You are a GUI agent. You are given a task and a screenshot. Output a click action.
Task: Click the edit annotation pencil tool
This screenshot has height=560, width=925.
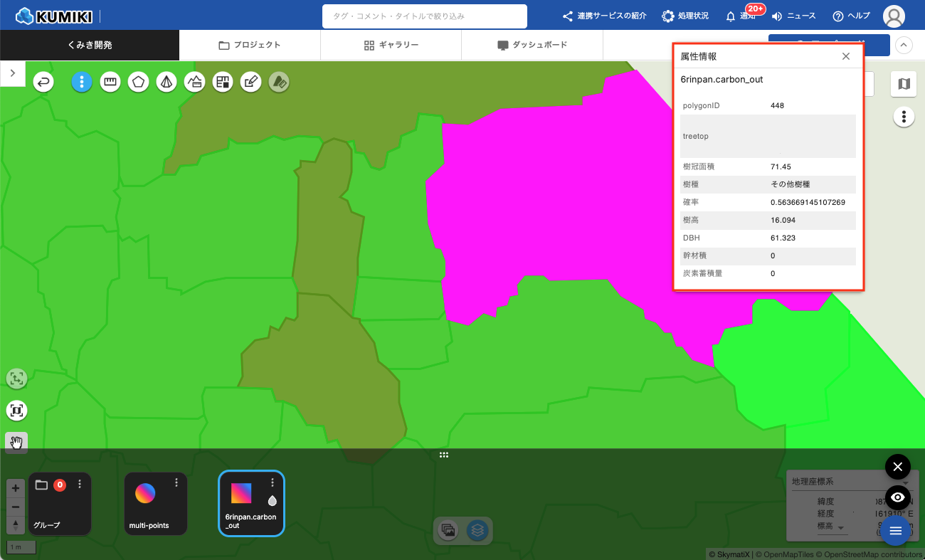[250, 82]
